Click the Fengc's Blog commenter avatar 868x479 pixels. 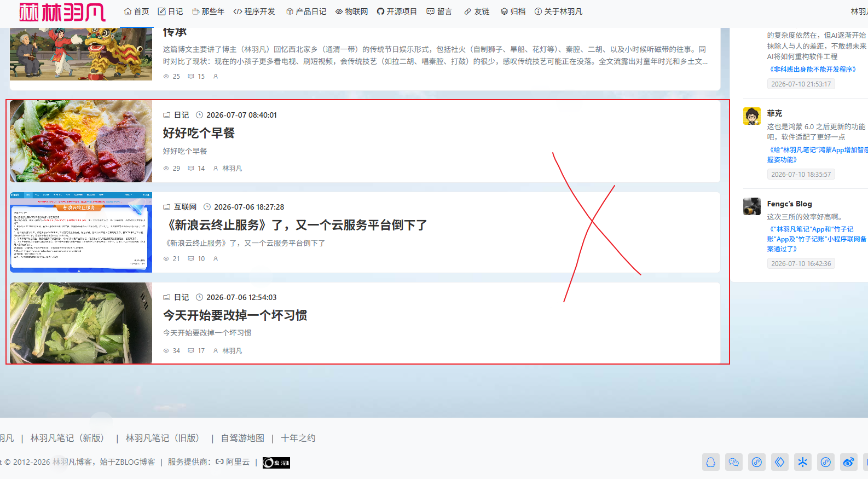click(x=752, y=206)
